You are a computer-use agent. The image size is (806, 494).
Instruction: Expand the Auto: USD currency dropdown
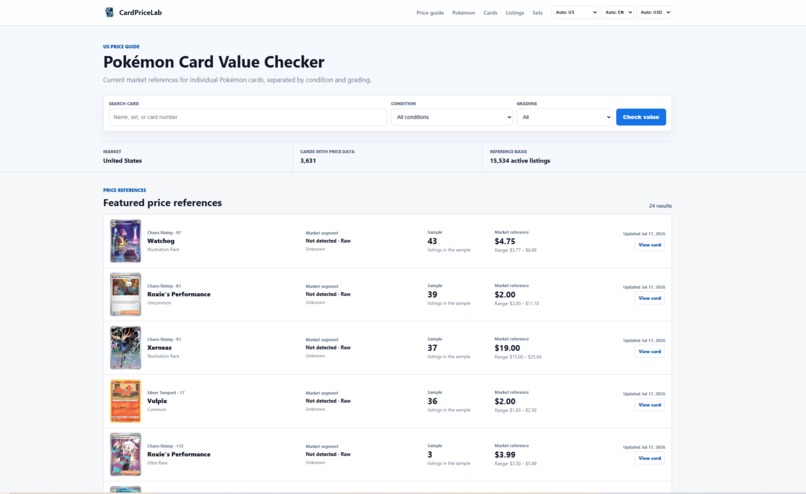(x=654, y=12)
